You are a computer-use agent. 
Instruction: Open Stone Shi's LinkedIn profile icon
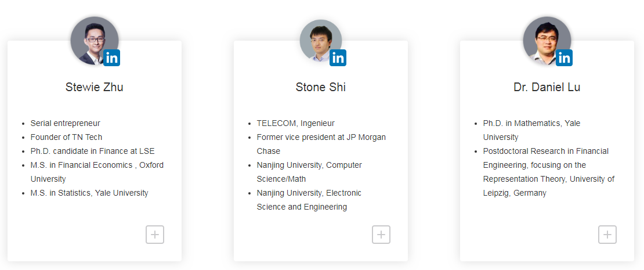pos(338,57)
